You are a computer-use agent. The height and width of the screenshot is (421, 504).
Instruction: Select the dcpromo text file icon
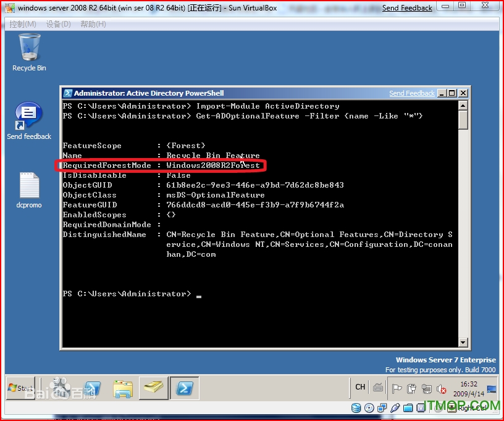tap(29, 190)
